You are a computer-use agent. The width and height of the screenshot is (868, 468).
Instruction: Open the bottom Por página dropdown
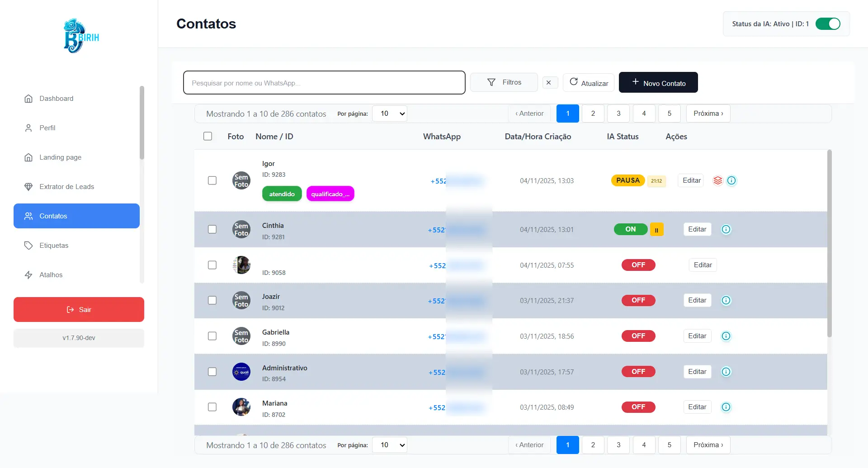tap(389, 445)
